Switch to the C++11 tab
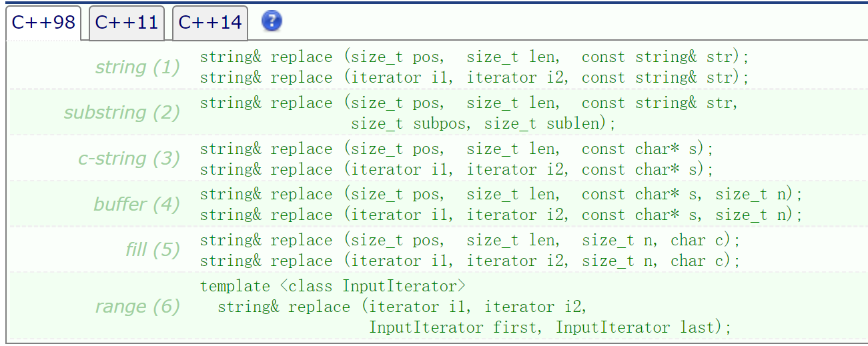868x346 pixels. pyautogui.click(x=127, y=23)
